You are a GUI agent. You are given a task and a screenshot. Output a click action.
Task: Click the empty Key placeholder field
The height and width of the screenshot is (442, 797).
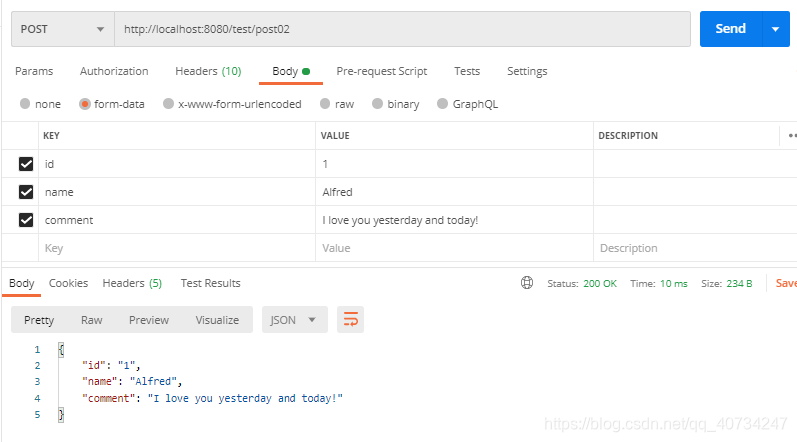coord(177,248)
